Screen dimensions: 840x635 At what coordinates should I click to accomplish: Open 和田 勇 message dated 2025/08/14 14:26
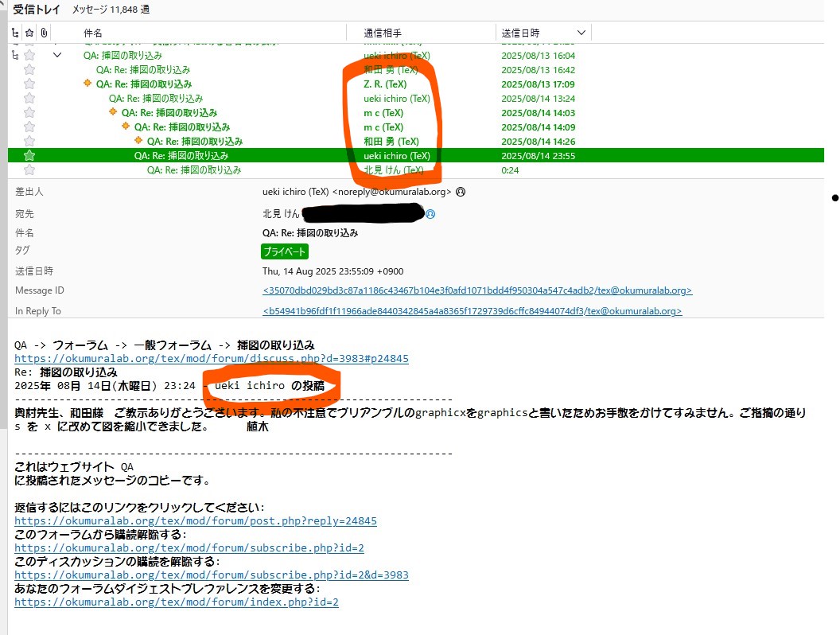[416, 142]
